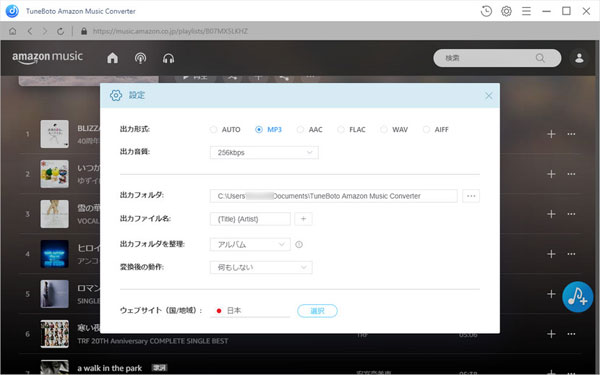Open album thumbnail for track 4
The width and height of the screenshot is (600, 375).
(x=55, y=254)
